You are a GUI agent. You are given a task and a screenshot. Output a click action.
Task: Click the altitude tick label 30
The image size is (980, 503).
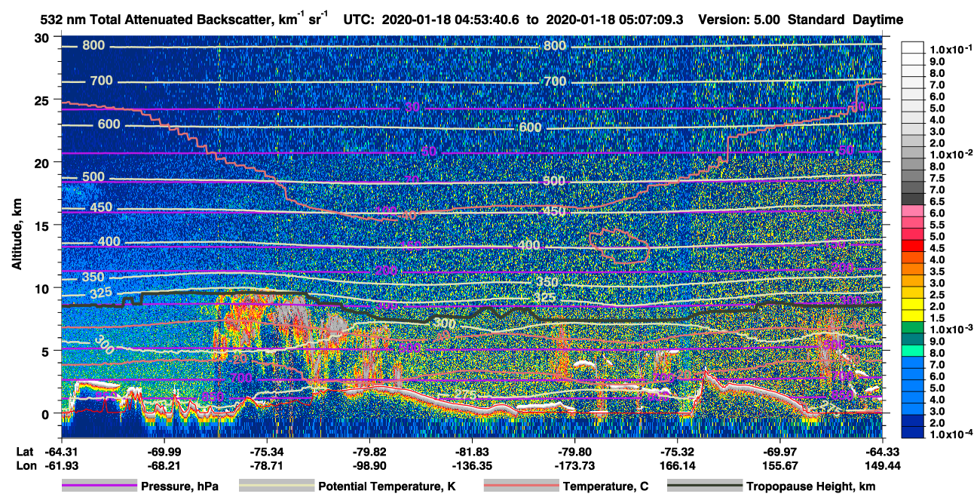[x=44, y=38]
